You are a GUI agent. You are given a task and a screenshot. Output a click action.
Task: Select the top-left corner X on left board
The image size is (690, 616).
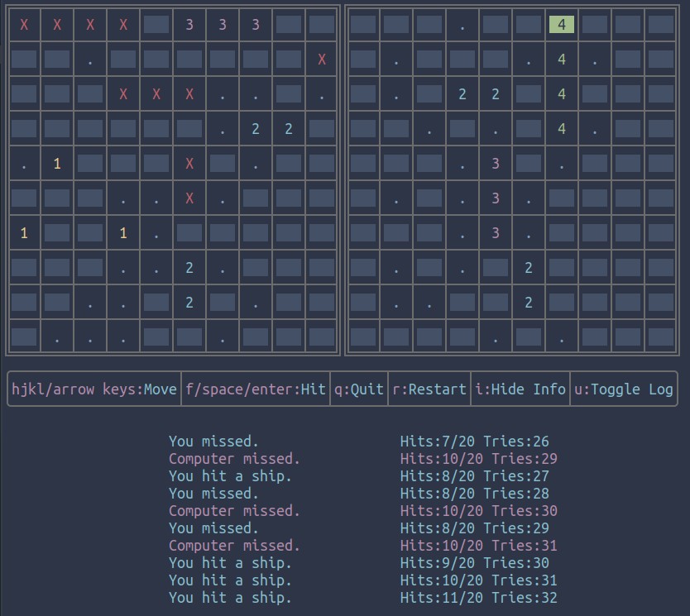point(24,25)
